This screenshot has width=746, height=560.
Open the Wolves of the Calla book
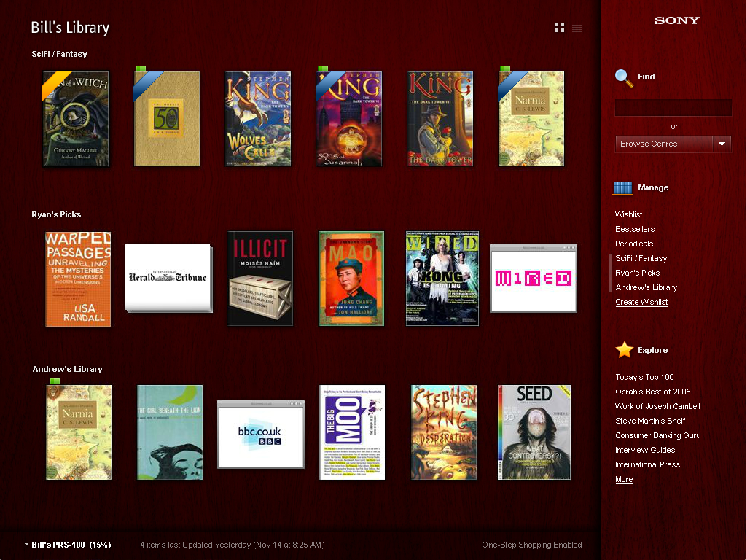click(x=258, y=119)
